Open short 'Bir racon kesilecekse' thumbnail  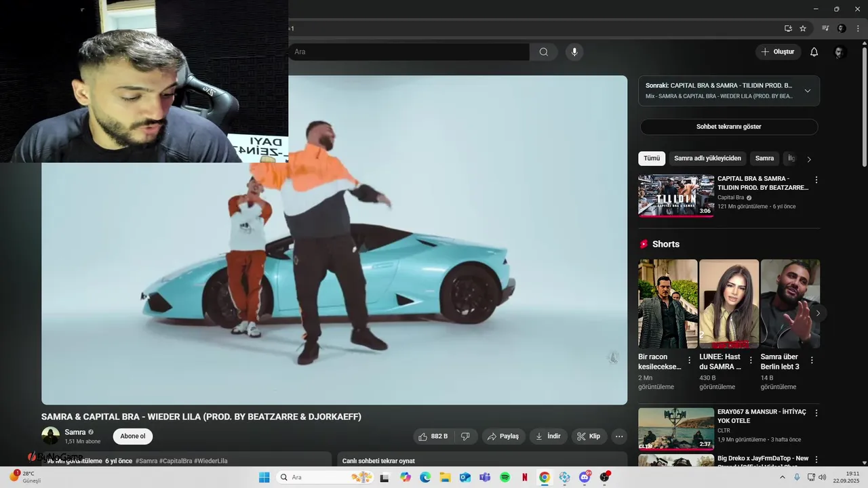click(x=668, y=304)
